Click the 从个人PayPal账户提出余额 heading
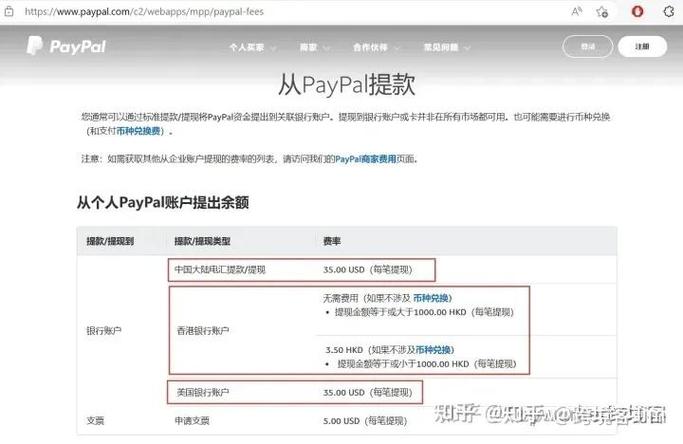The image size is (683, 444). click(x=162, y=203)
